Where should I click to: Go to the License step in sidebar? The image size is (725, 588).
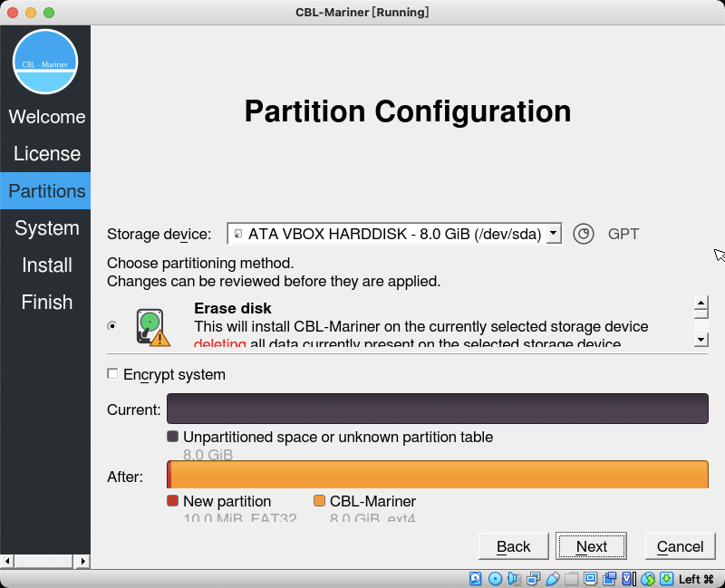(x=47, y=153)
